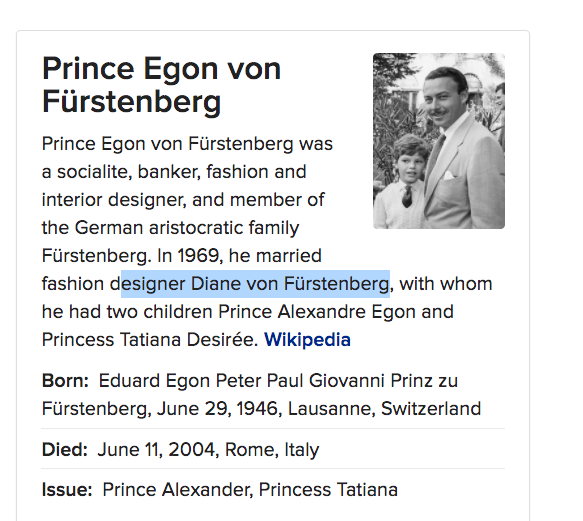Click the Born label
583x521 pixels.
coord(65,381)
